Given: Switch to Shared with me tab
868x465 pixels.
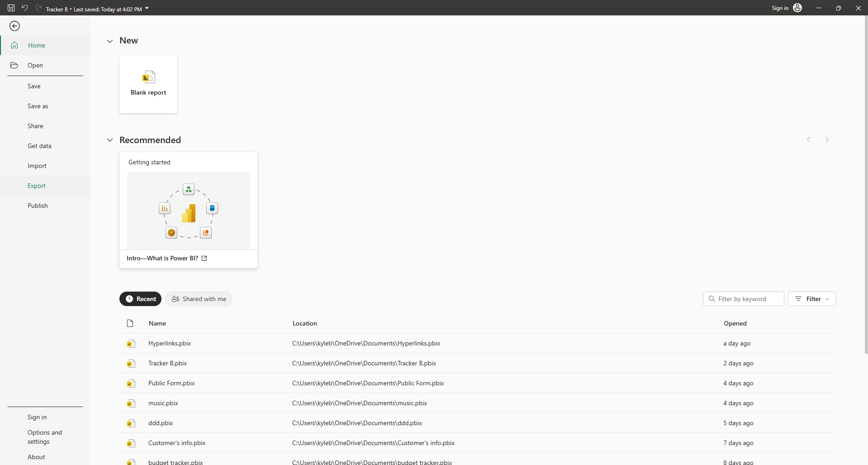Looking at the screenshot, I should pyautogui.click(x=199, y=299).
